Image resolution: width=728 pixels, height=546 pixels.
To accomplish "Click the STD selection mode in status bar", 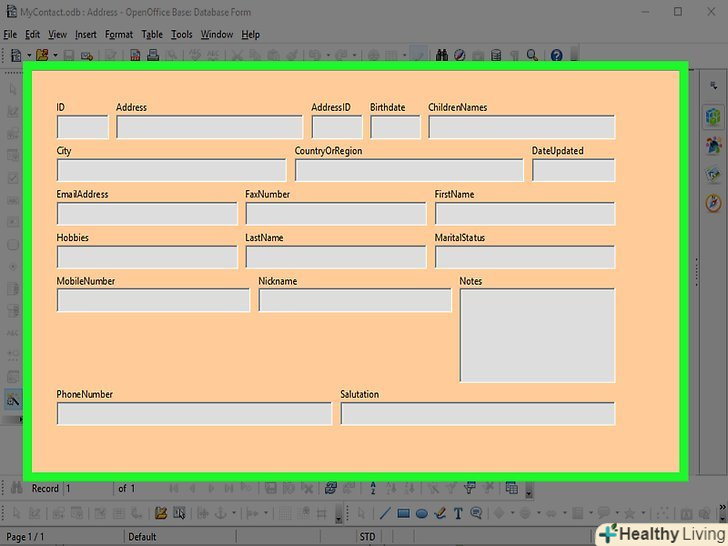I will pos(367,537).
